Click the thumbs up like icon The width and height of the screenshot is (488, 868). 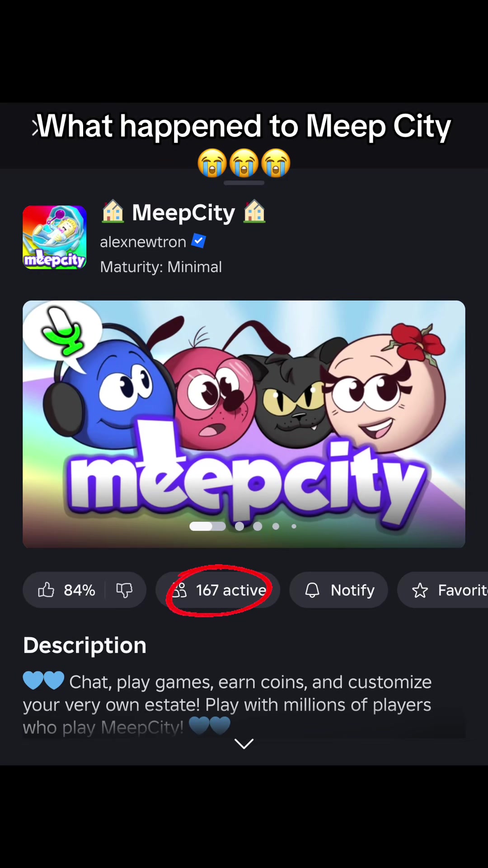(46, 590)
